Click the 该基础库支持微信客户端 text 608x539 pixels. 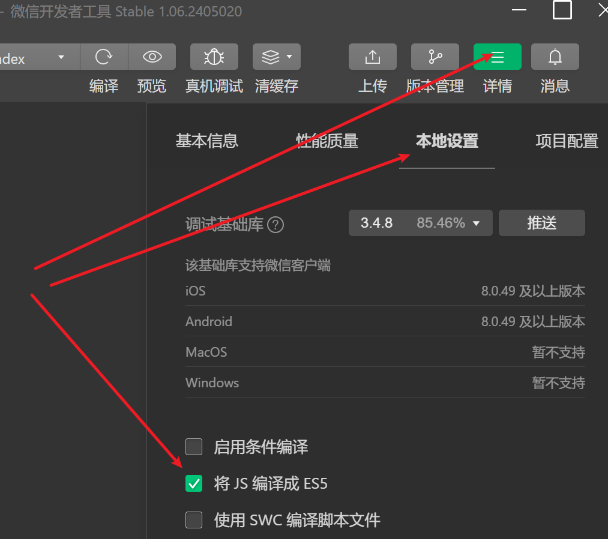[258, 266]
